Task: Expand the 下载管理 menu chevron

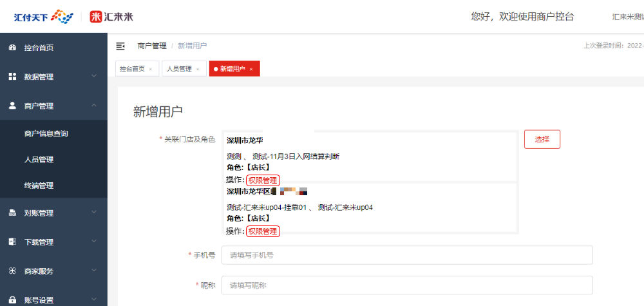Action: click(94, 241)
